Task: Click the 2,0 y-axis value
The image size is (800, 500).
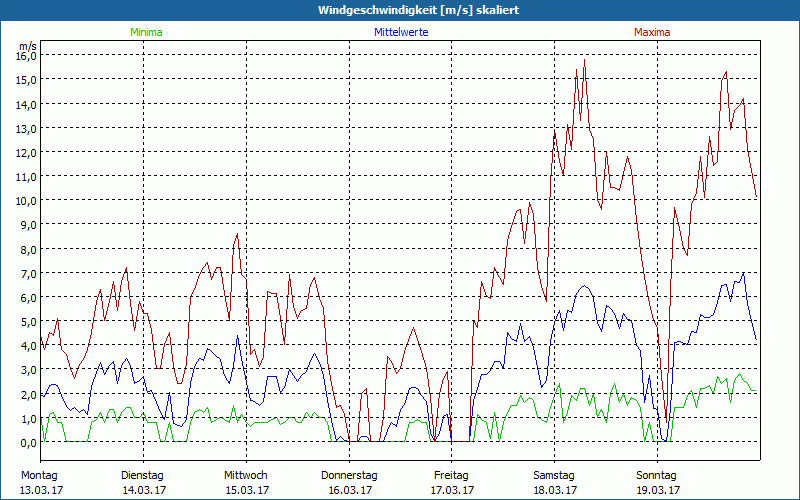Action: tap(28, 394)
